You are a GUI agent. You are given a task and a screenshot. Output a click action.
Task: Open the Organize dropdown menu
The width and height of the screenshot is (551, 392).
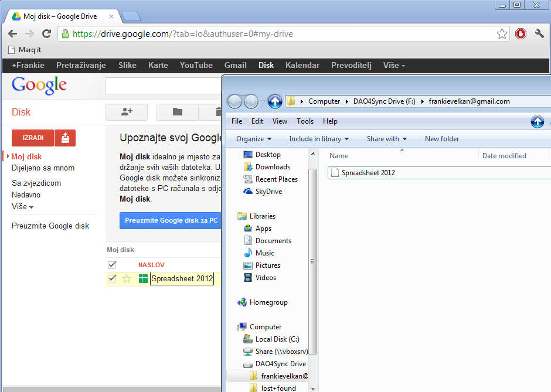[x=254, y=139]
